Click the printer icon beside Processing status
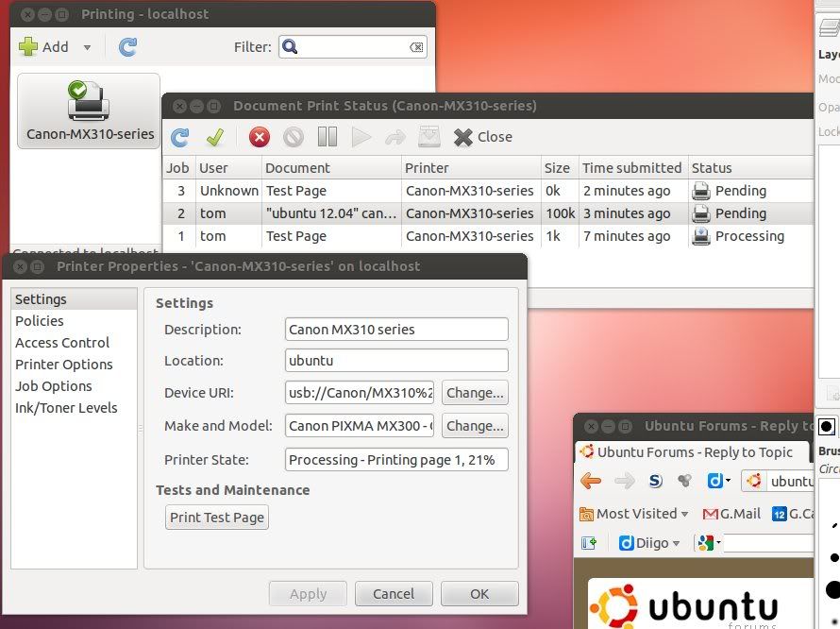 point(700,236)
